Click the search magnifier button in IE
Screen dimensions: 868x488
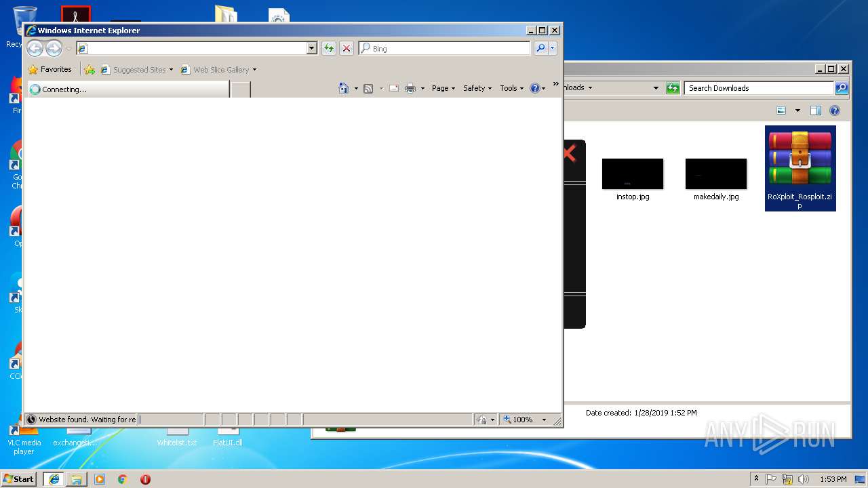click(540, 48)
